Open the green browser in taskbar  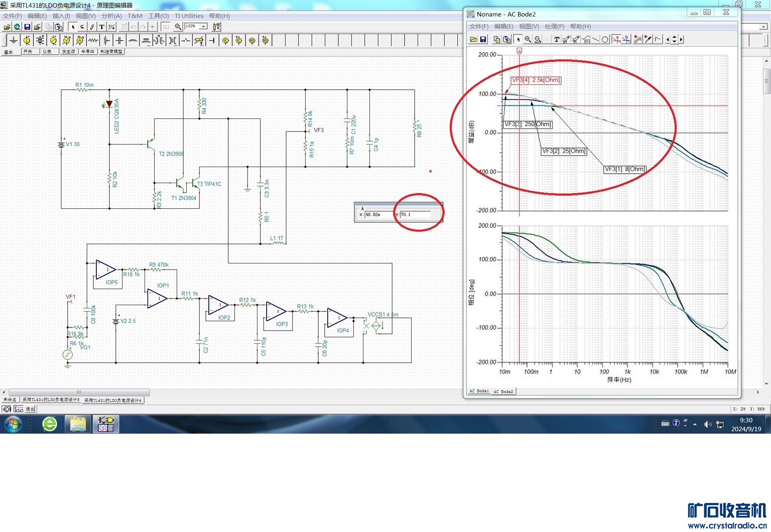click(x=50, y=424)
